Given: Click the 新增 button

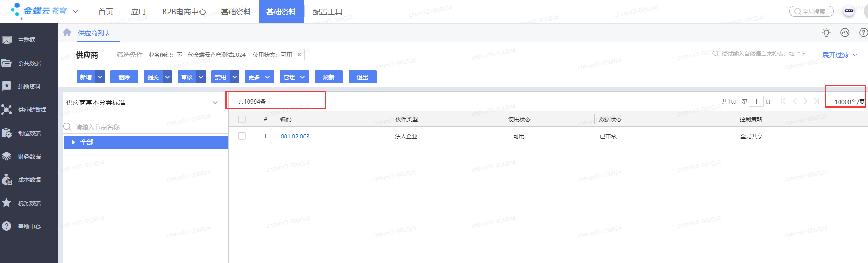Looking at the screenshot, I should click(x=86, y=77).
